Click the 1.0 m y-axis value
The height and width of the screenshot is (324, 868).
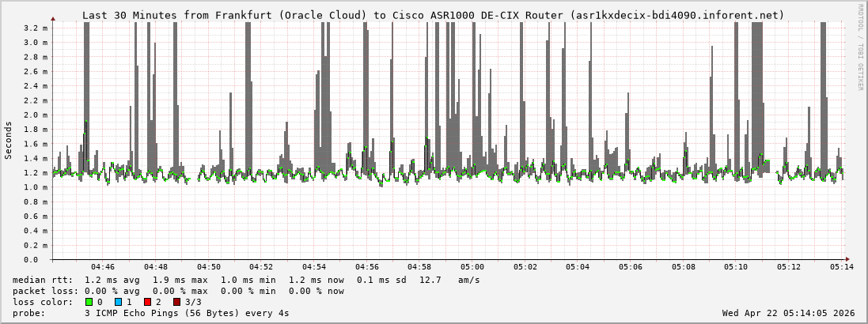36,187
